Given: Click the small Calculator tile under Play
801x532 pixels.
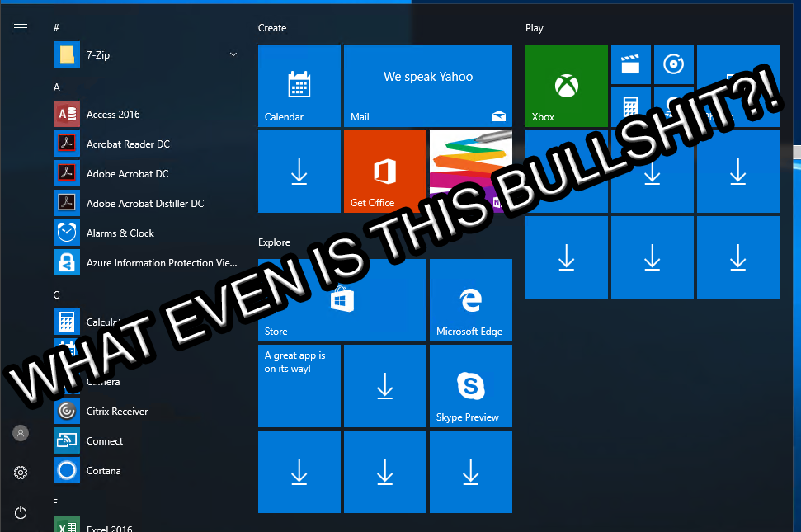Looking at the screenshot, I should 631,106.
